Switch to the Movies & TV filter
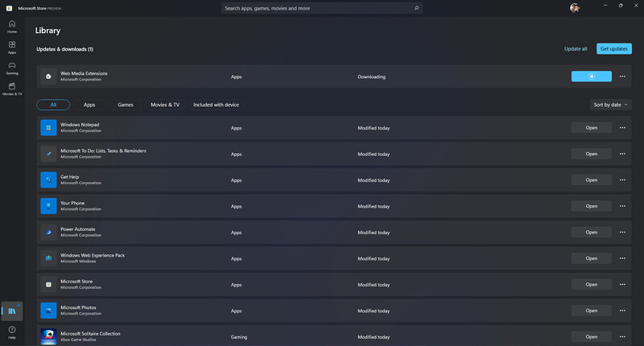 (165, 105)
